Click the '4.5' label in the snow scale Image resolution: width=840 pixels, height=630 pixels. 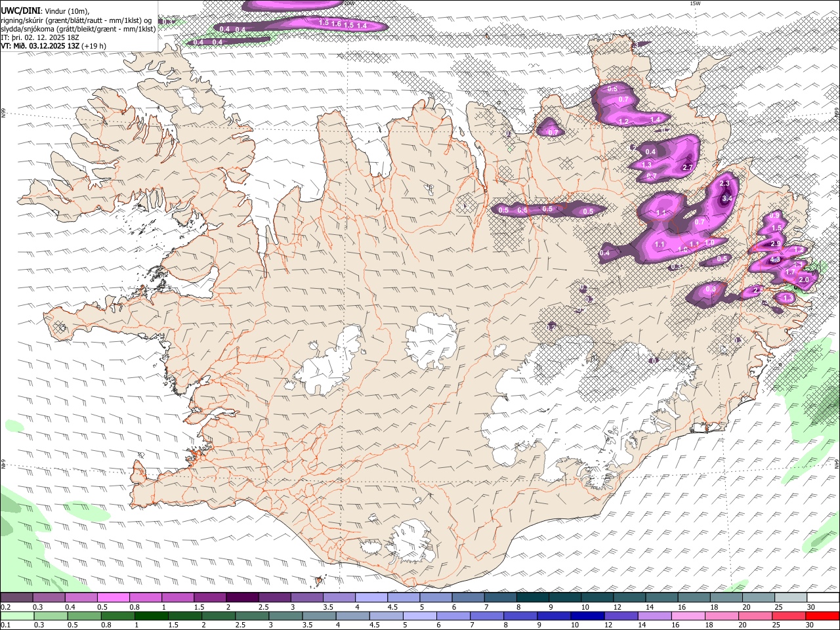[x=392, y=607]
